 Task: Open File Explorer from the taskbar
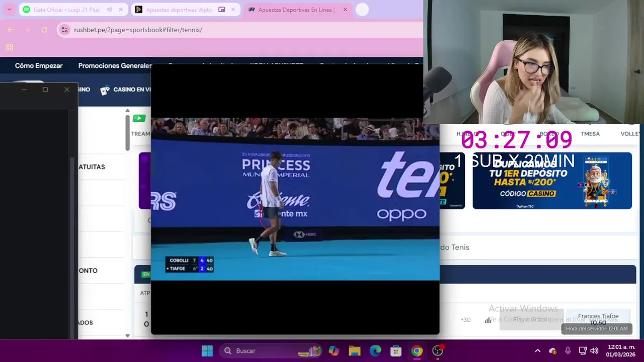click(355, 351)
